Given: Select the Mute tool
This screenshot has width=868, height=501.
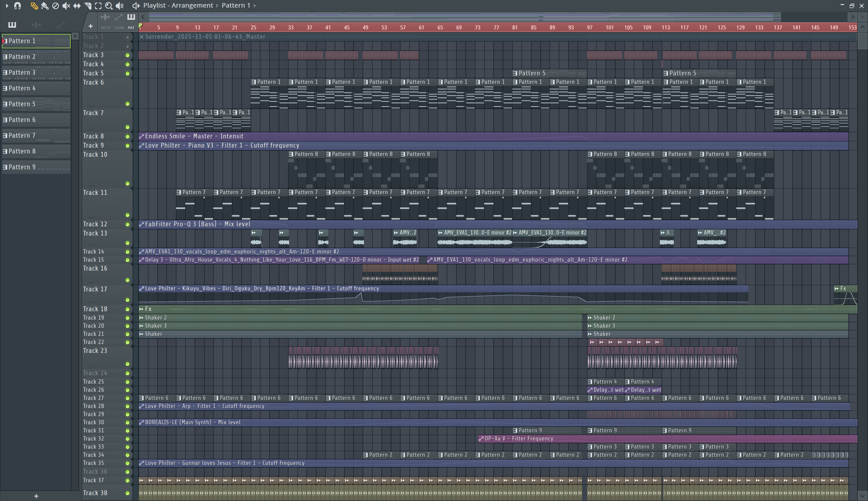Looking at the screenshot, I should click(x=66, y=6).
